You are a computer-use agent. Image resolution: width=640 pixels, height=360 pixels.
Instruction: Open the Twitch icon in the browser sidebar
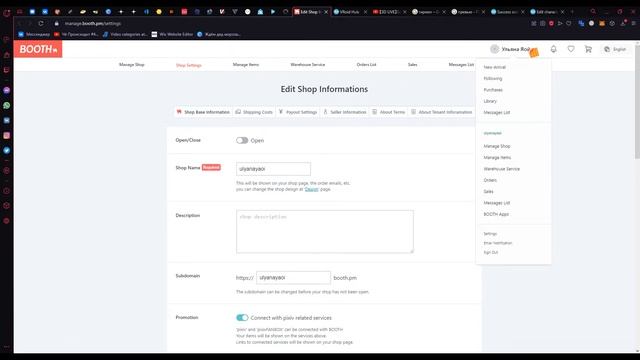pos(7,70)
